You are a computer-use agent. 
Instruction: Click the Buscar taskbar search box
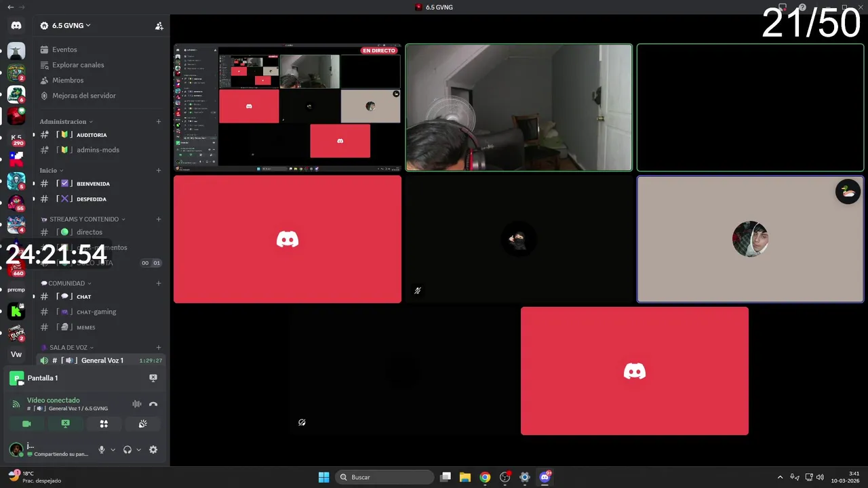point(385,477)
